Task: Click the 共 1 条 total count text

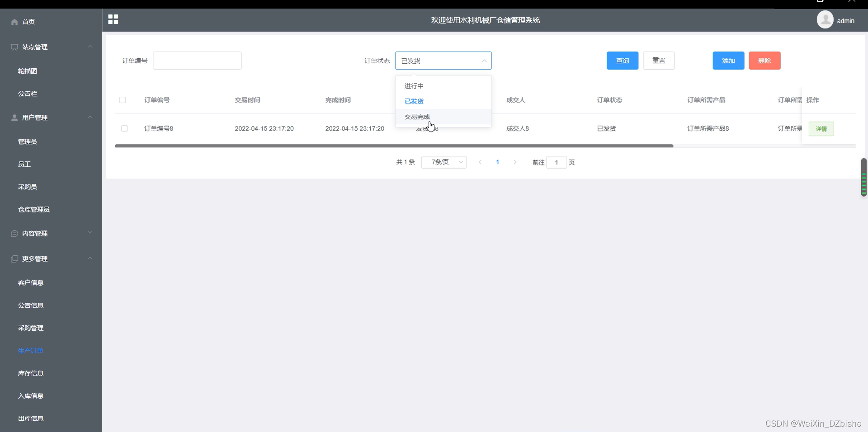Action: coord(406,162)
